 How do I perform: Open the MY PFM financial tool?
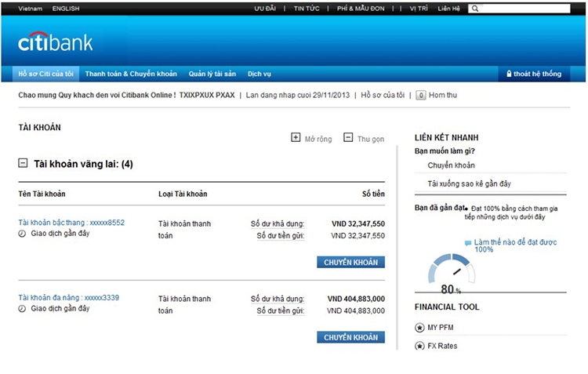[x=441, y=328]
